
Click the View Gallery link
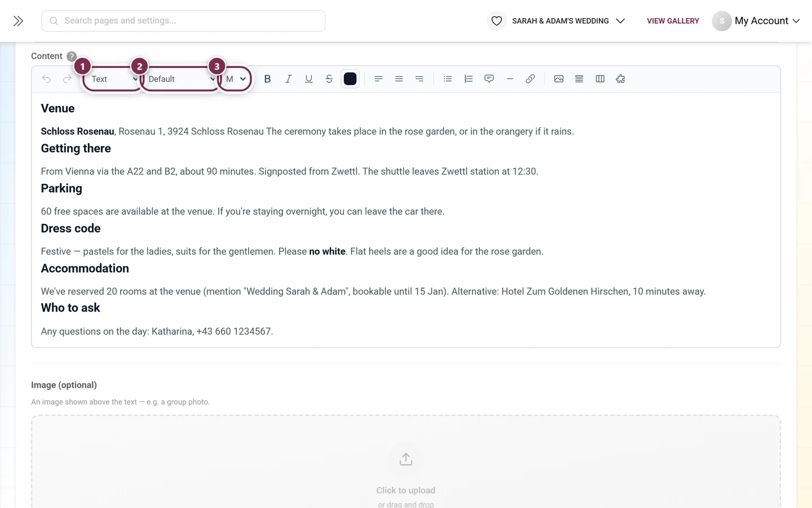[x=673, y=21]
